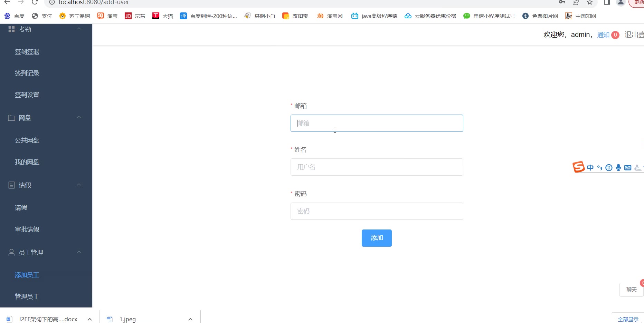Open the 聊天 chat button
Screen dimensions: 644x323
pyautogui.click(x=631, y=290)
